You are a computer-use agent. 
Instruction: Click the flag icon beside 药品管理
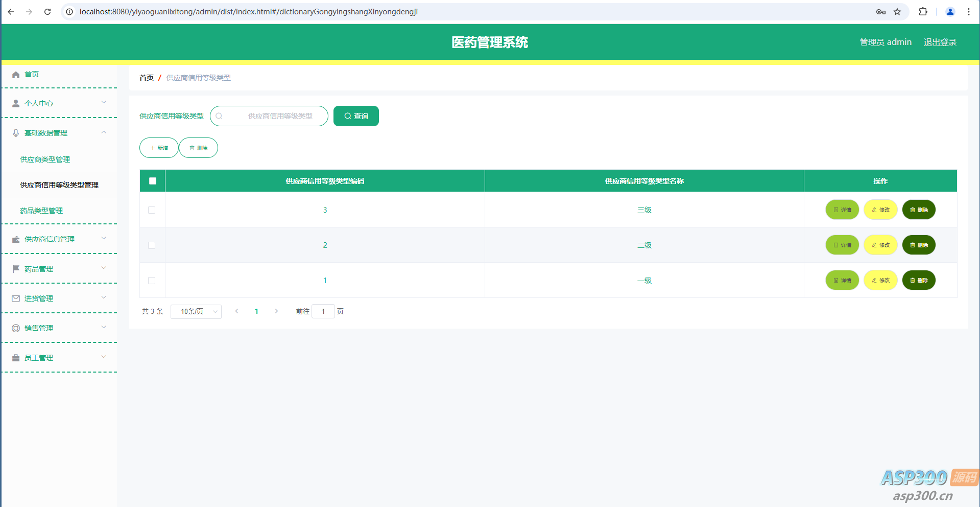click(16, 269)
